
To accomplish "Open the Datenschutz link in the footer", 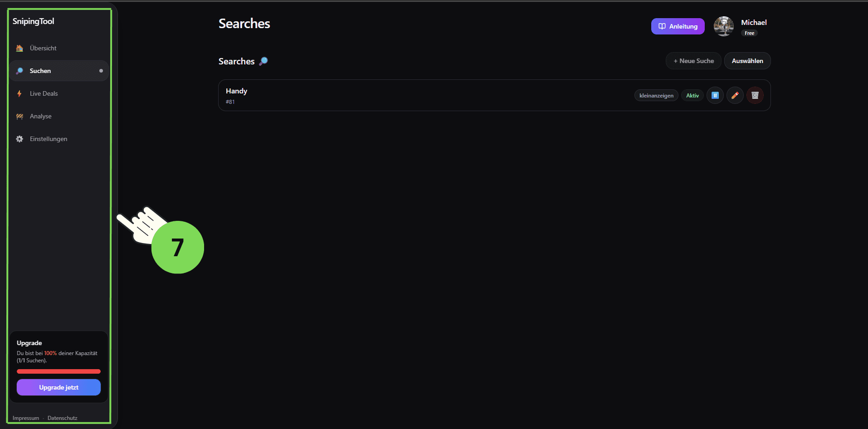I will coord(62,418).
